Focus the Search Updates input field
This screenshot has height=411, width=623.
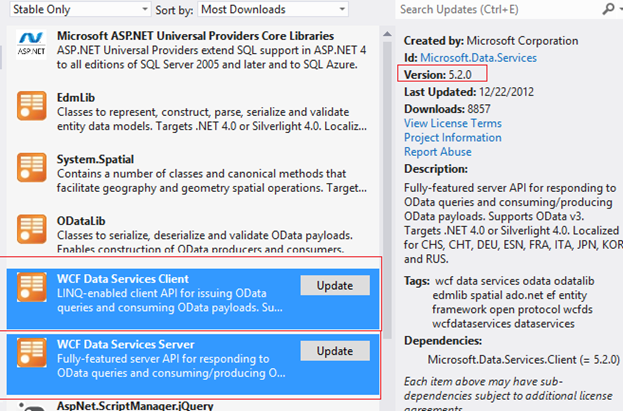pos(490,9)
